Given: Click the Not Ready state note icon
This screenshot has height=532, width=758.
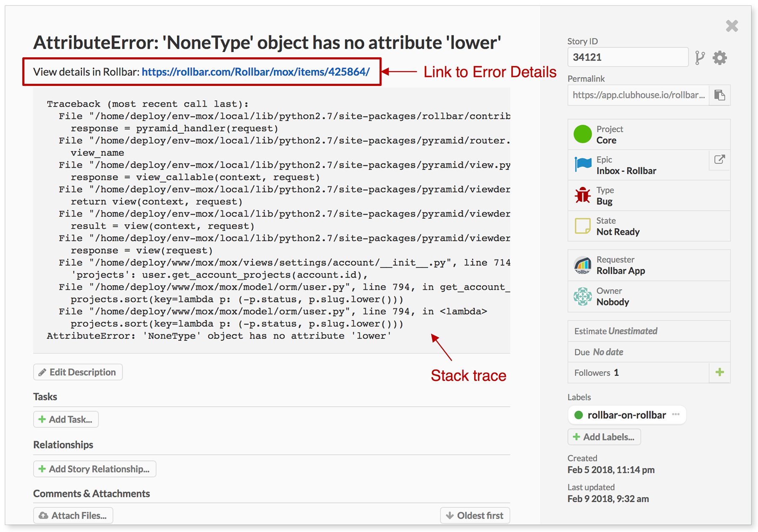Looking at the screenshot, I should pyautogui.click(x=583, y=226).
